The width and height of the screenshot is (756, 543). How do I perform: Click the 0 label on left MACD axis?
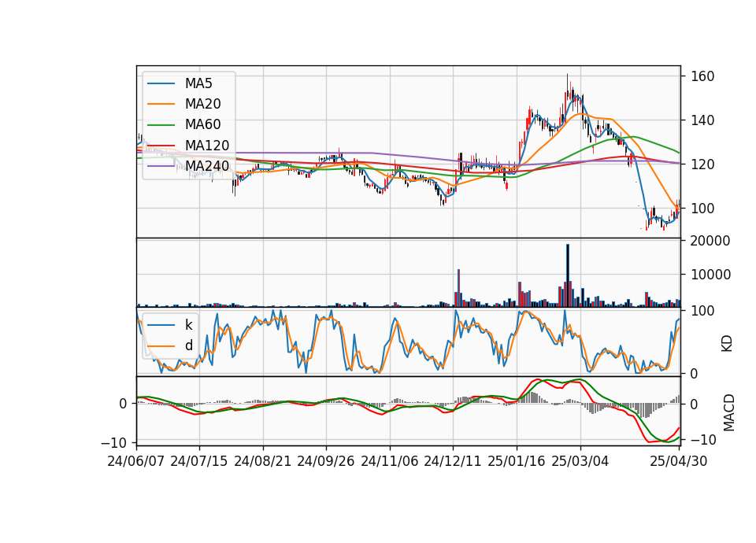point(124,404)
